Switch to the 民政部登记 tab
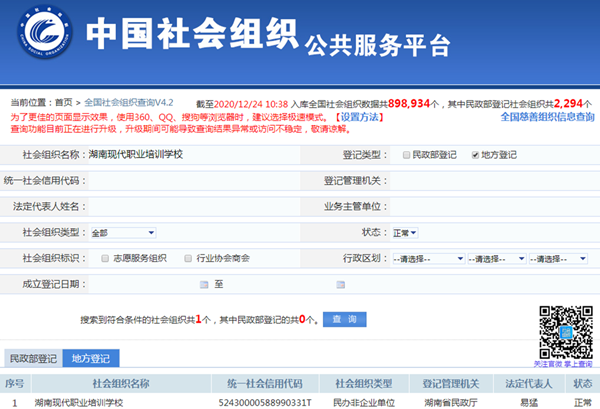The image size is (600, 409). (32, 357)
